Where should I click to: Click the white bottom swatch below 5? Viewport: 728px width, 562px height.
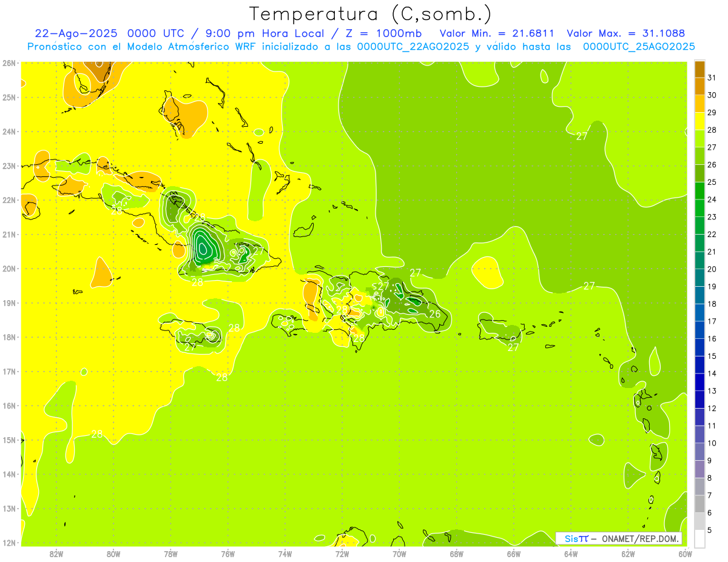[699, 538]
